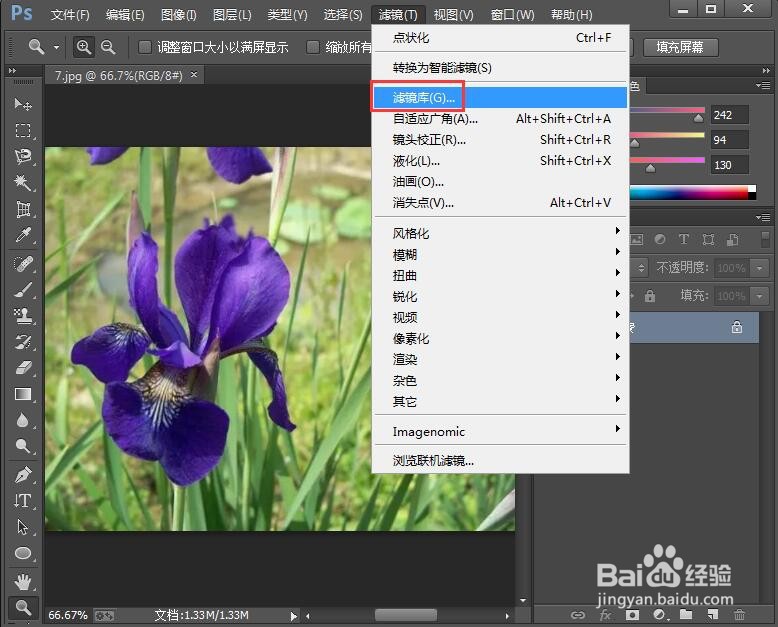Screen dimensions: 778x627
Task: Select the Pen tool
Action: (x=23, y=475)
